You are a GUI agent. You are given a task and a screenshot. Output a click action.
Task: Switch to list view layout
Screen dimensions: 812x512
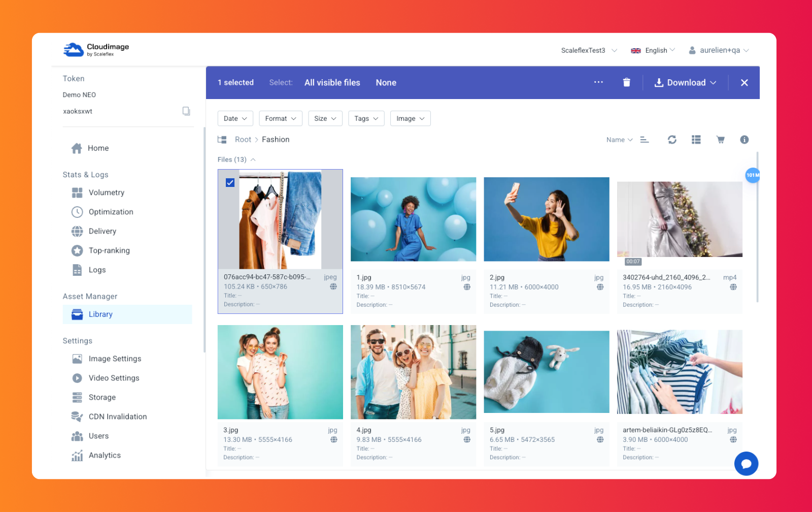pyautogui.click(x=696, y=139)
